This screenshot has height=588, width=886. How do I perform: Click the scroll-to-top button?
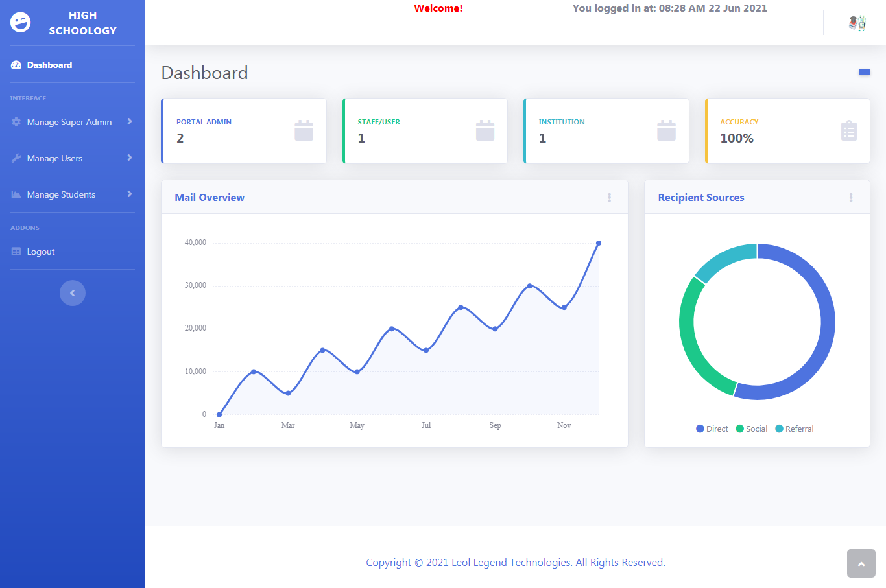(x=861, y=563)
